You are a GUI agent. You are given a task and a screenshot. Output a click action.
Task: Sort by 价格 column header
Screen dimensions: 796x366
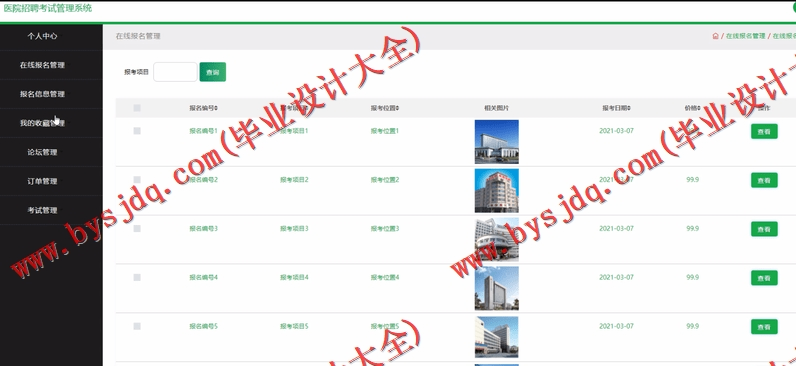[692, 108]
